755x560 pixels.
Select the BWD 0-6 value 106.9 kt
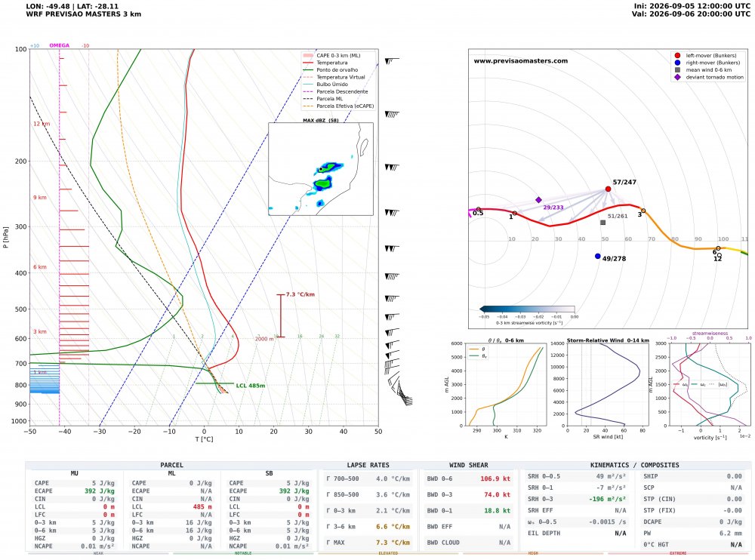(x=495, y=478)
